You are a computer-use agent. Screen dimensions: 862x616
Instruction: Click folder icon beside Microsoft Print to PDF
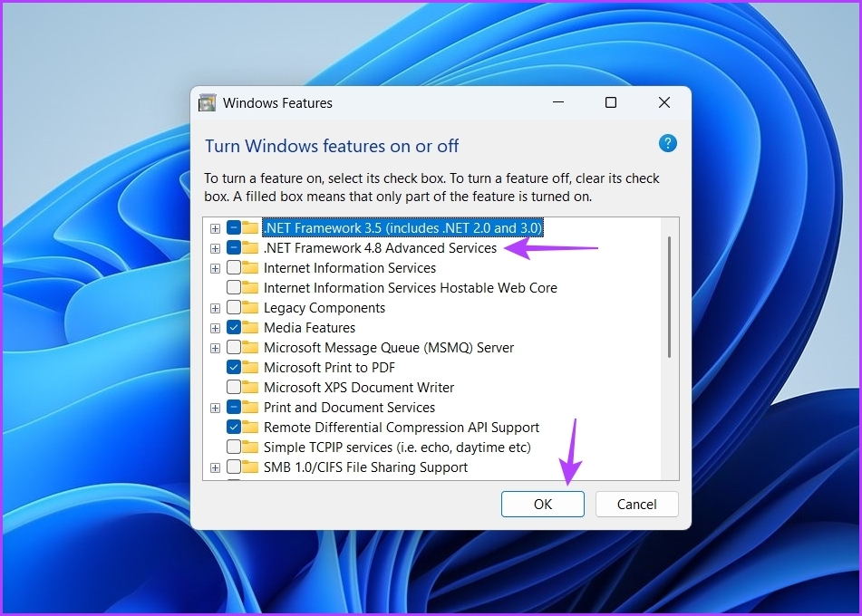point(250,367)
